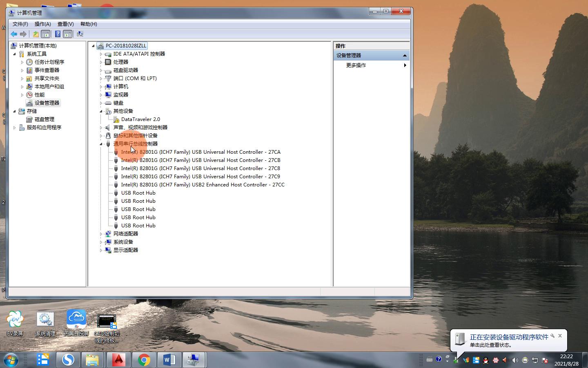Screen dimensions: 588x368
Task: Open Google Chrome from the taskbar
Action: pyautogui.click(x=144, y=360)
